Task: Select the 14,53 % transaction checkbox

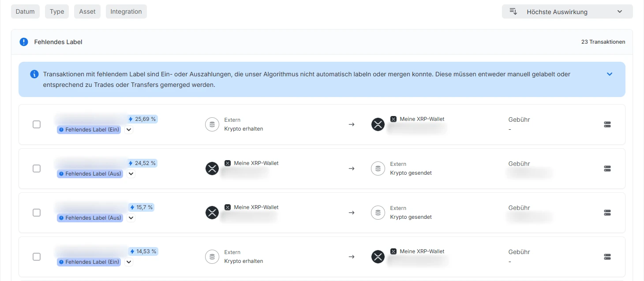Action: [37, 257]
